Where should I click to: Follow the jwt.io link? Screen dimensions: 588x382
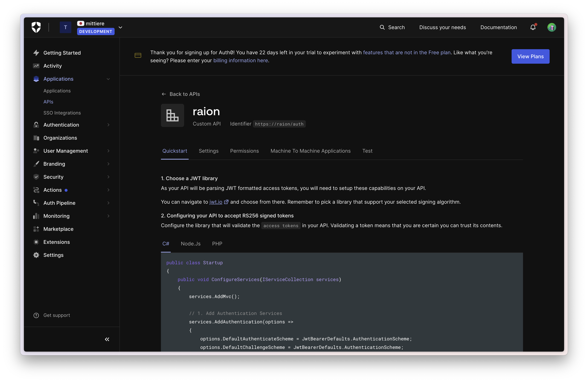(x=216, y=202)
